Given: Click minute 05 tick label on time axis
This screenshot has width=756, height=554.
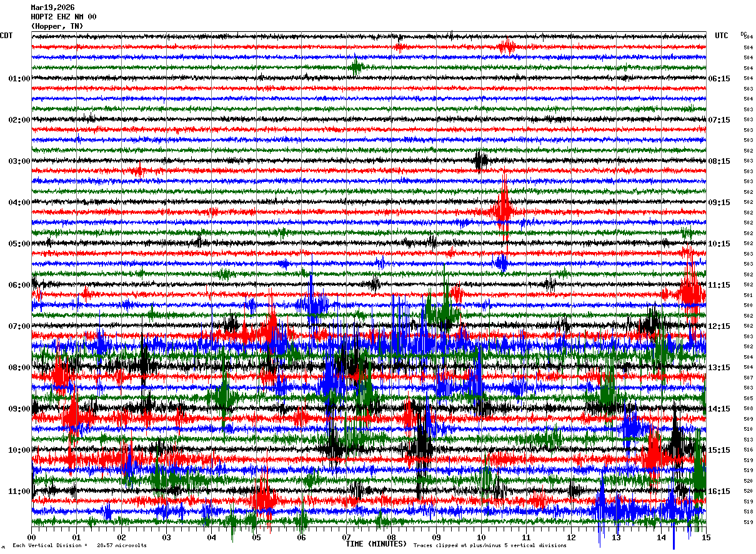Looking at the screenshot, I should click(x=256, y=537).
